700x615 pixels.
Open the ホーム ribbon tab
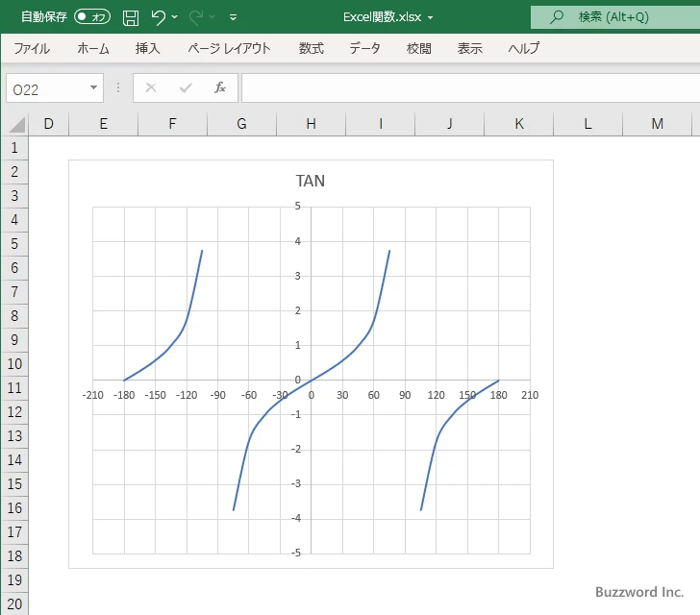pyautogui.click(x=93, y=48)
